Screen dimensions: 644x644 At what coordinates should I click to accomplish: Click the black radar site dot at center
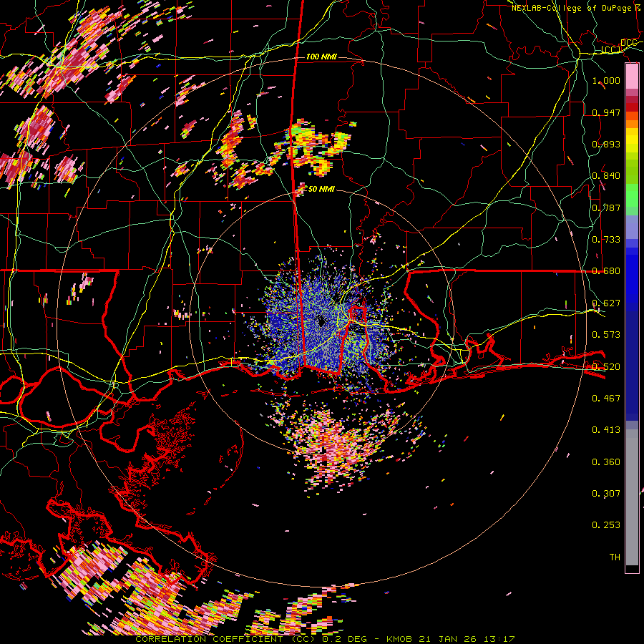coord(321,321)
